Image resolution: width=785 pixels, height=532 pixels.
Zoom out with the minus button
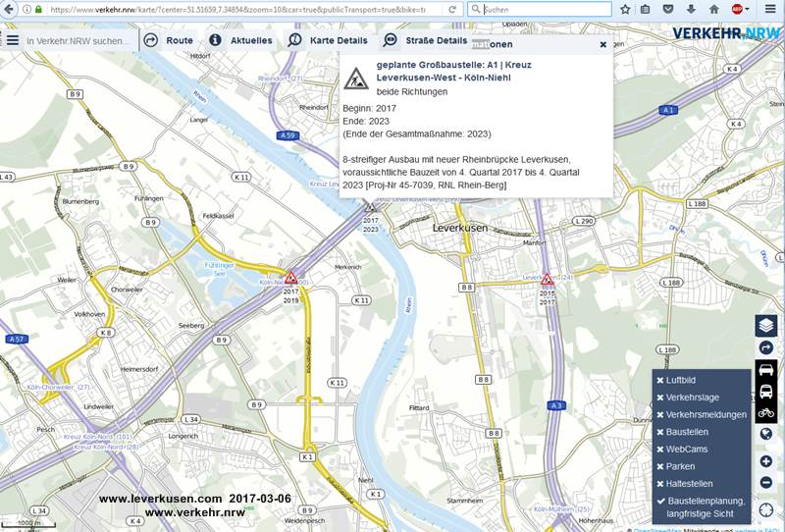pyautogui.click(x=766, y=482)
